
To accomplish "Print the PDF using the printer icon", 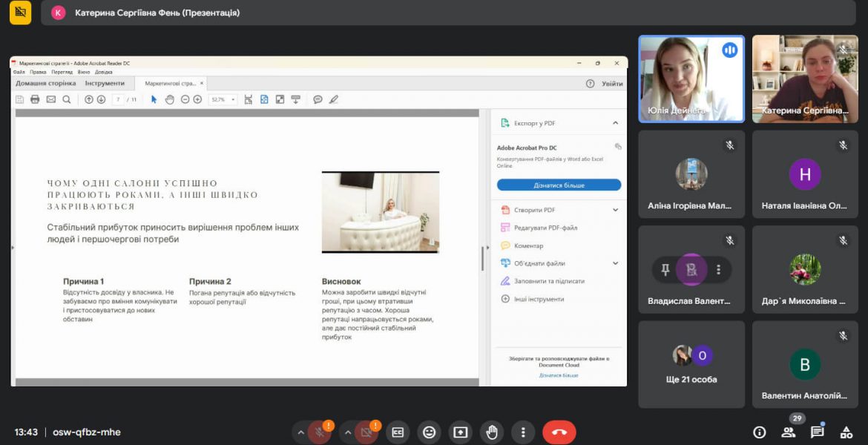I will click(35, 99).
